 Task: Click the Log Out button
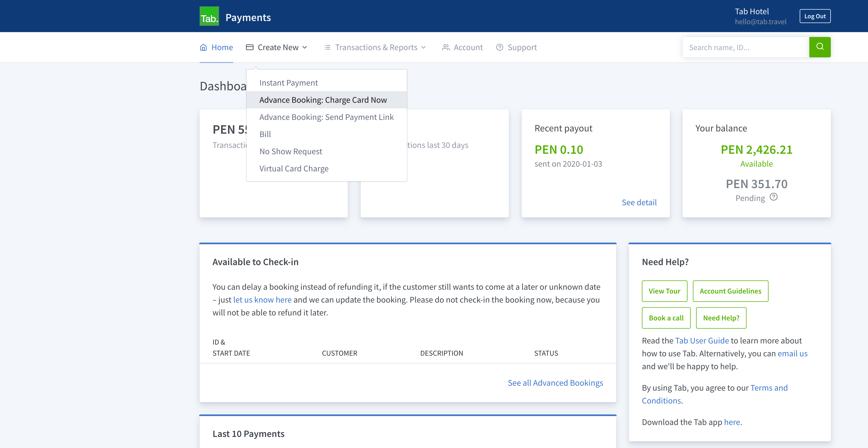(x=815, y=16)
